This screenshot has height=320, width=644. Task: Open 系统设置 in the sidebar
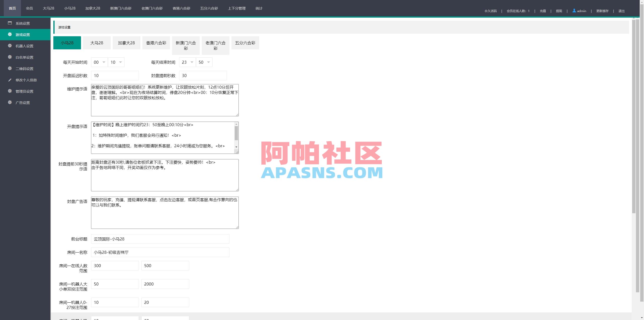[22, 23]
